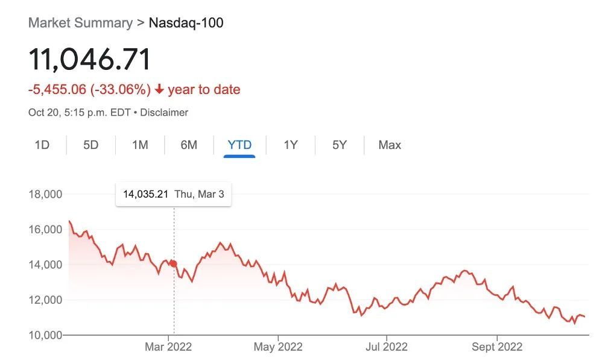Click the Jul 2022 axis label
This screenshot has height=364, width=614.
tap(386, 347)
